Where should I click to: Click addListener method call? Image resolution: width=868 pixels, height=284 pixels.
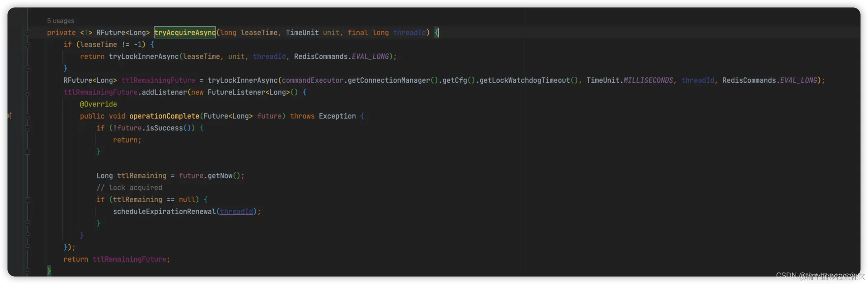coord(164,92)
